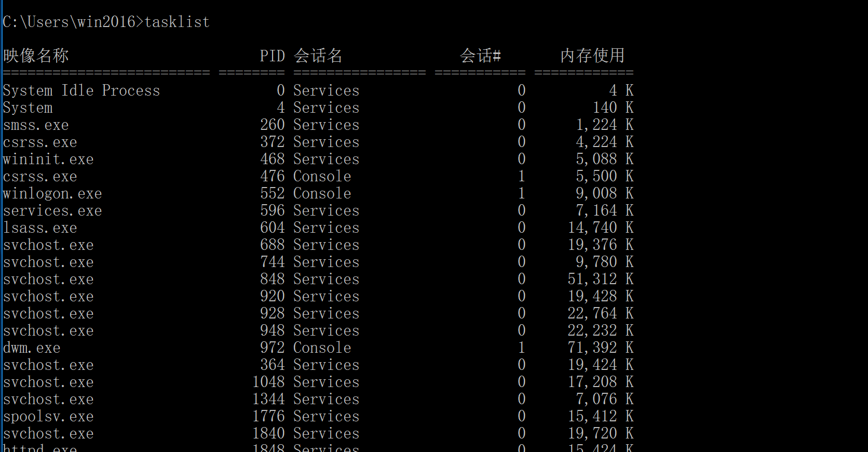Viewport: 868px width, 452px height.
Task: Click PID 1776 of spoolsv.exe
Action: pos(268,416)
